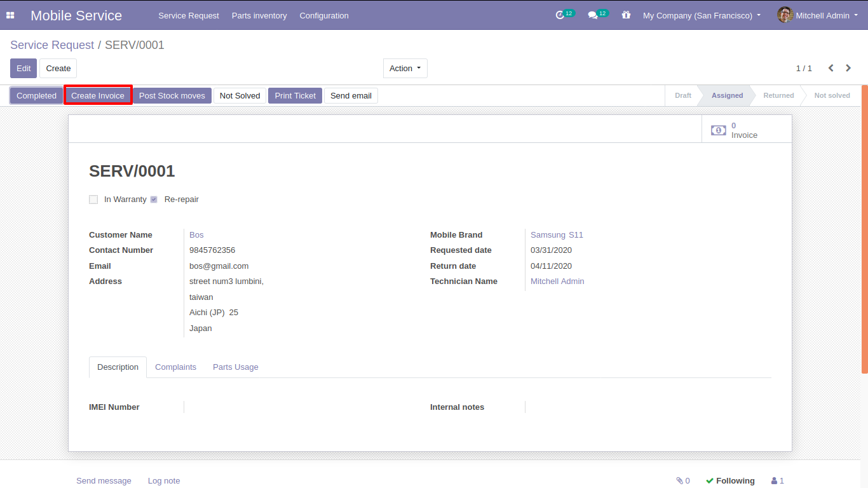This screenshot has width=868, height=488.
Task: Open the Parts inventory menu
Action: 259,15
